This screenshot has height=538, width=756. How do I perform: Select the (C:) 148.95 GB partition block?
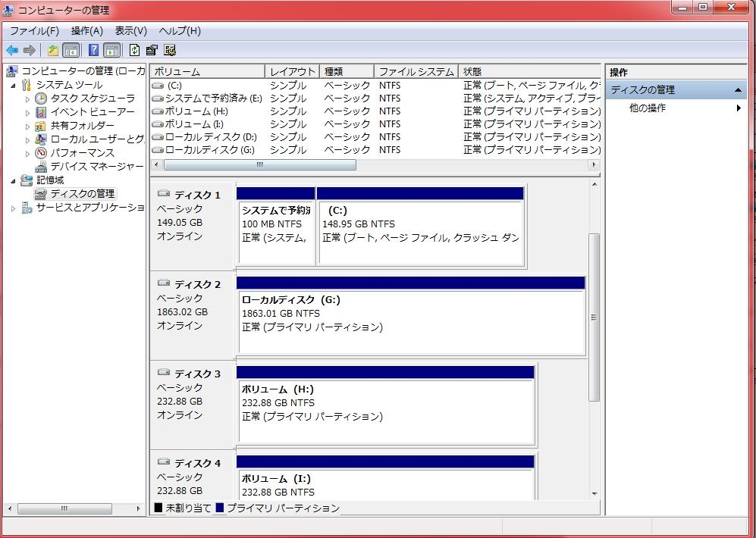[421, 227]
